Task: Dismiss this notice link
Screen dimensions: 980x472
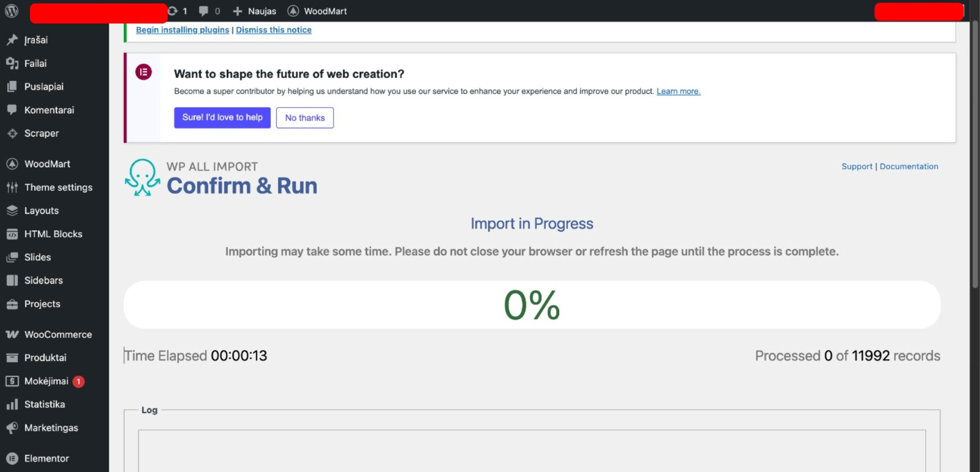Action: point(273,30)
